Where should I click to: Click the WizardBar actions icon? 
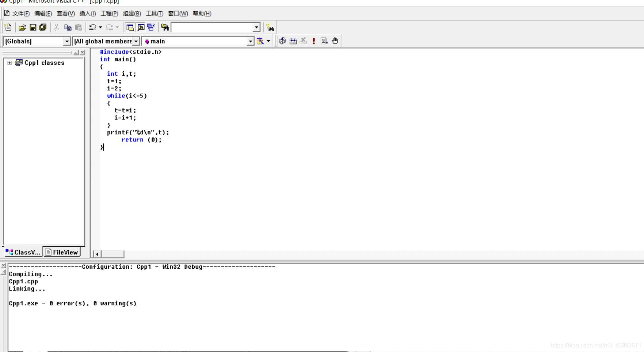tap(260, 41)
